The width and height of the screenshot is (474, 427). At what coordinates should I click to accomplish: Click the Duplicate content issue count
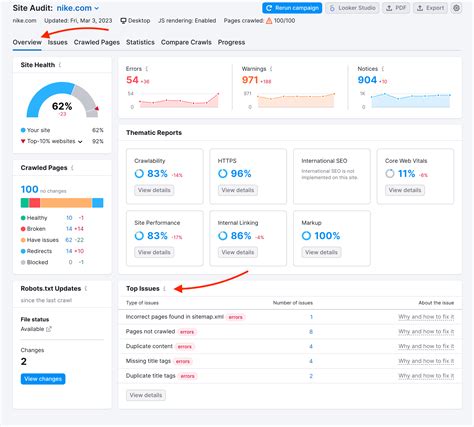click(311, 346)
